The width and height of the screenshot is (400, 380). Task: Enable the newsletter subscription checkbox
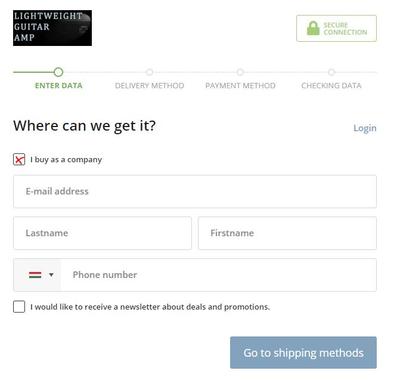pos(19,307)
